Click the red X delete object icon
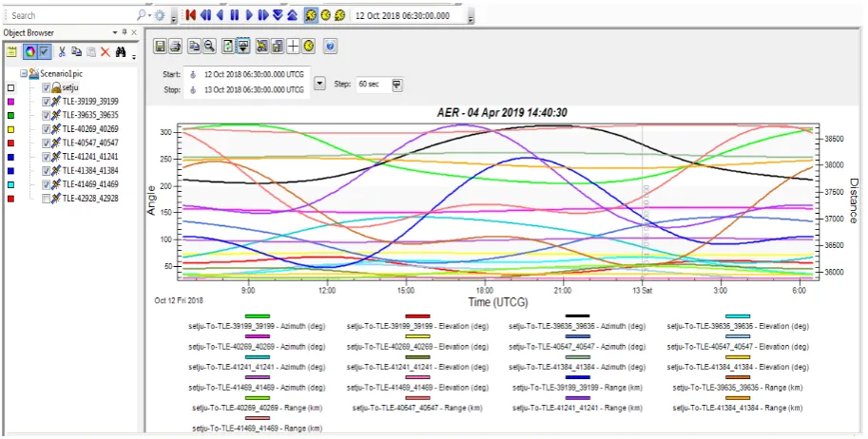Viewport: 868px width, 439px height. 106,52
